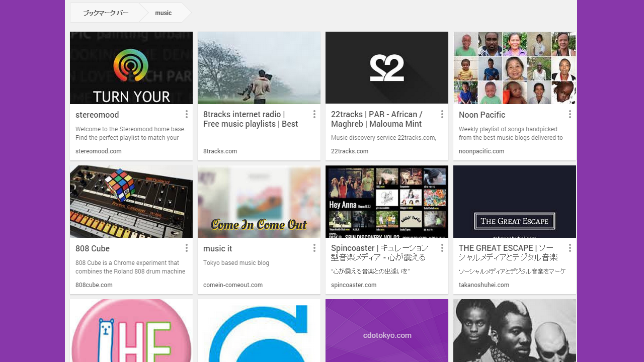Open more options for 8tracks internet radio
The image size is (644, 362).
pos(314,115)
